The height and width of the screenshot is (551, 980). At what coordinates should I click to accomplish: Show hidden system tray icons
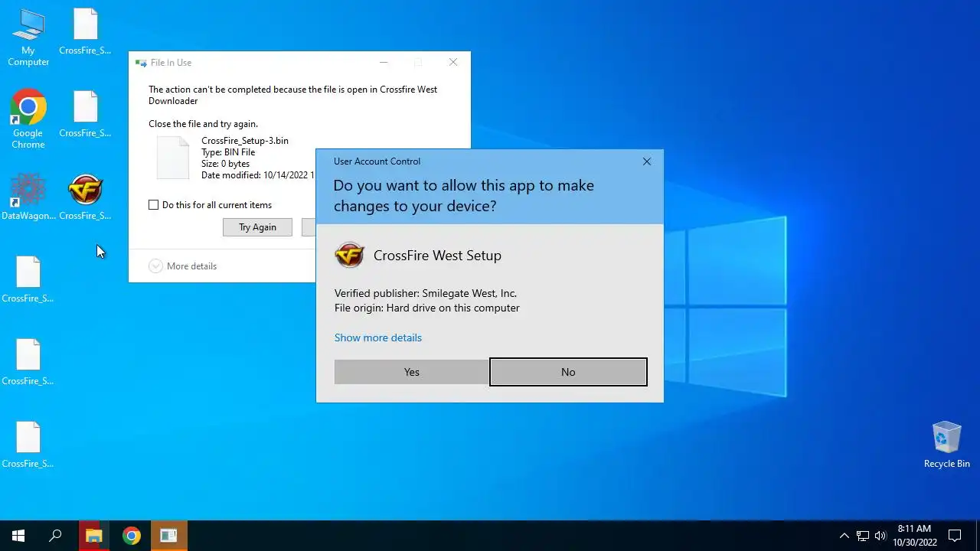pyautogui.click(x=844, y=536)
